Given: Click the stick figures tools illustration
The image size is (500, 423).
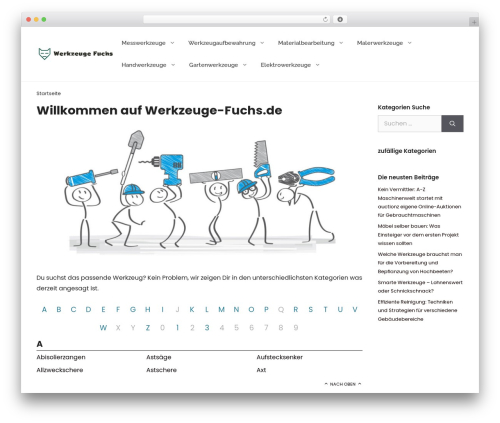Looking at the screenshot, I should pyautogui.click(x=200, y=191).
